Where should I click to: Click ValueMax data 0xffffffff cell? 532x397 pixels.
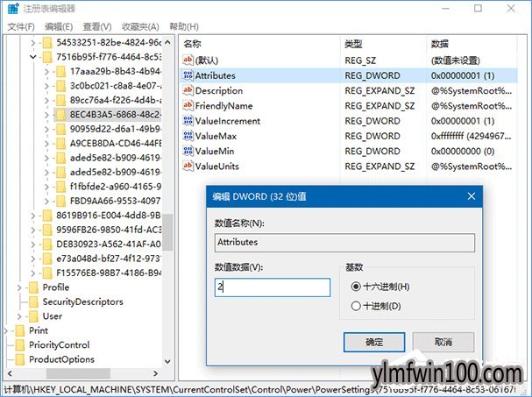click(x=472, y=136)
